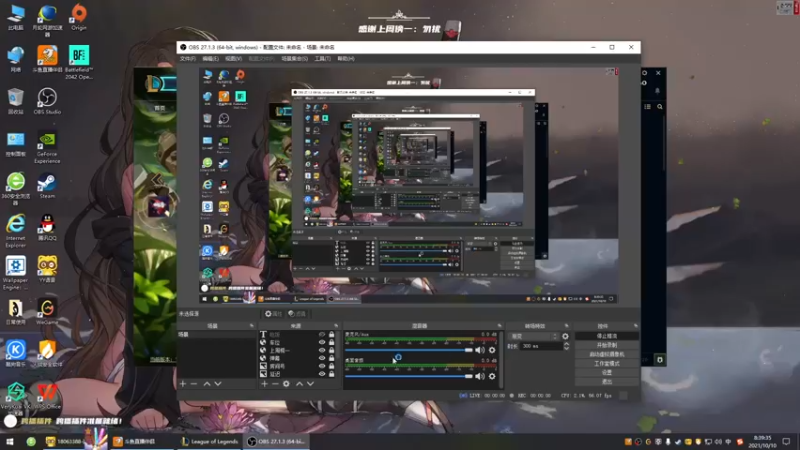Open the 工具(T) menu in OBS
This screenshot has width=800, height=450.
(x=322, y=59)
